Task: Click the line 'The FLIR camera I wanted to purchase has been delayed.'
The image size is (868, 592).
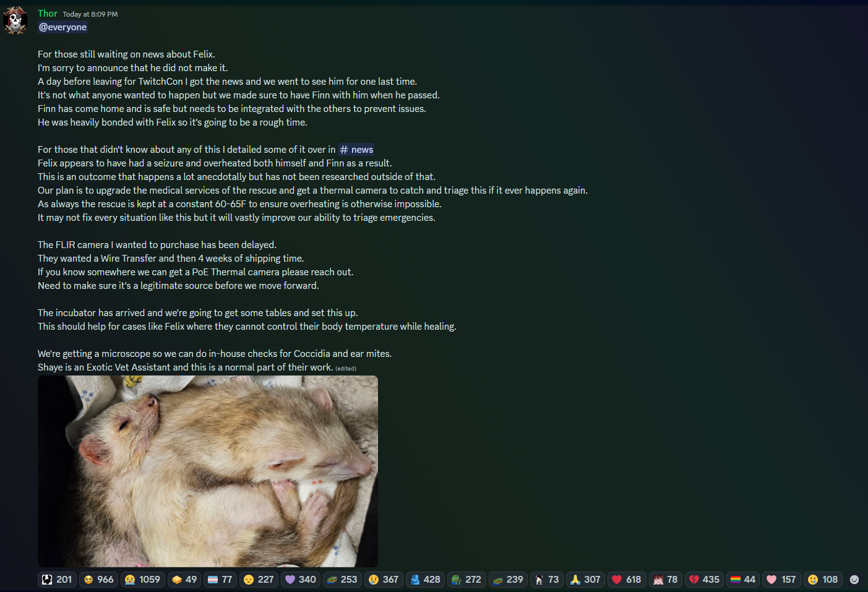Action: (x=157, y=245)
